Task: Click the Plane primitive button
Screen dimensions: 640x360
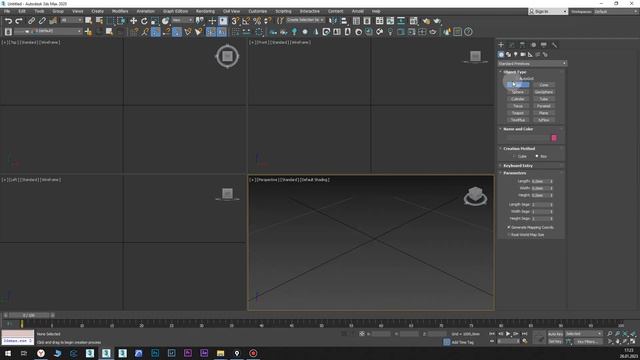Action: point(544,113)
